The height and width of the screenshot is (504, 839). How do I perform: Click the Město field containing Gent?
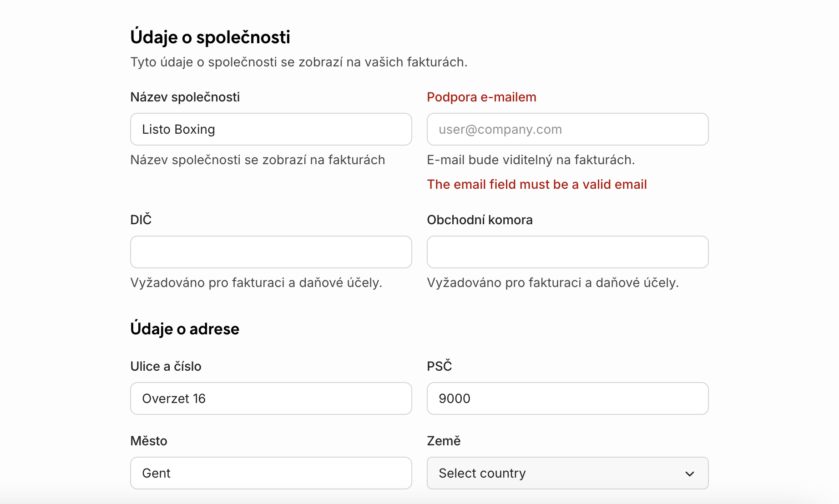tap(271, 473)
